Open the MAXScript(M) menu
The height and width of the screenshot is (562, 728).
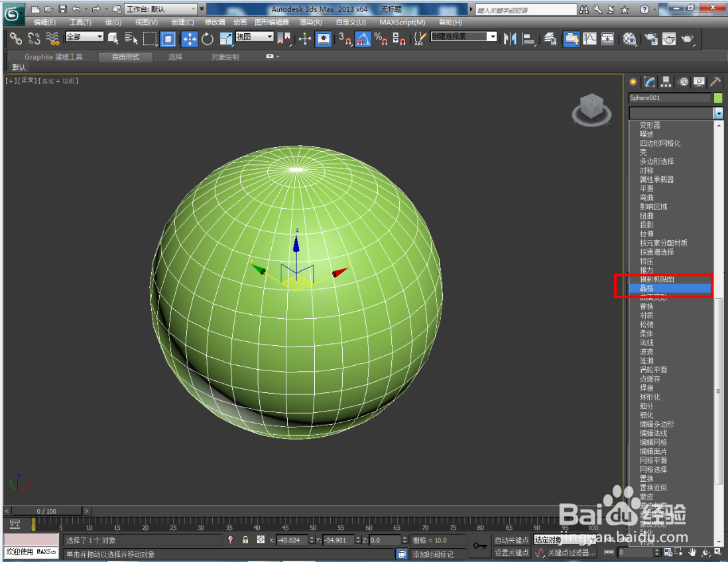402,23
